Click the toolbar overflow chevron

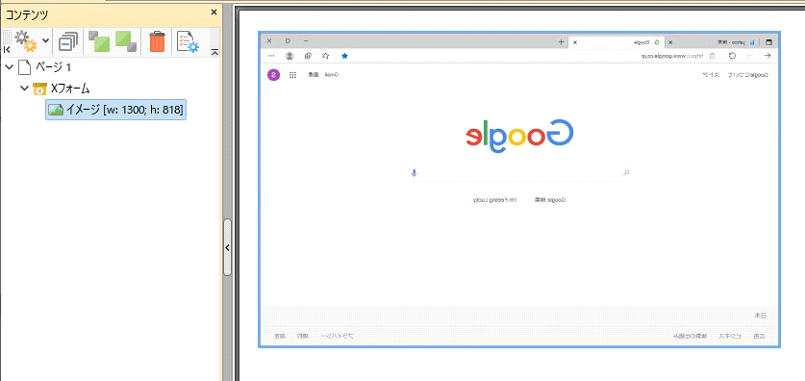tap(215, 51)
